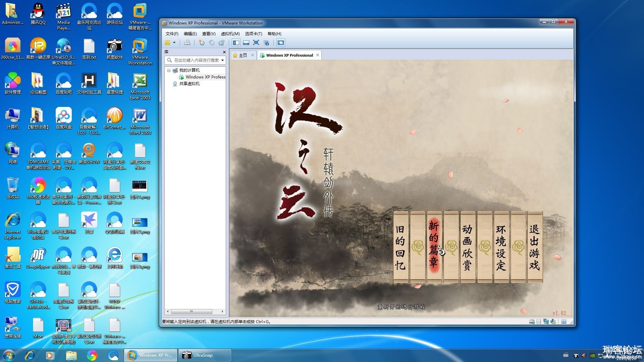Open the power options dropdown arrow beside the pause icon
The height and width of the screenshot is (362, 644).
coord(174,43)
